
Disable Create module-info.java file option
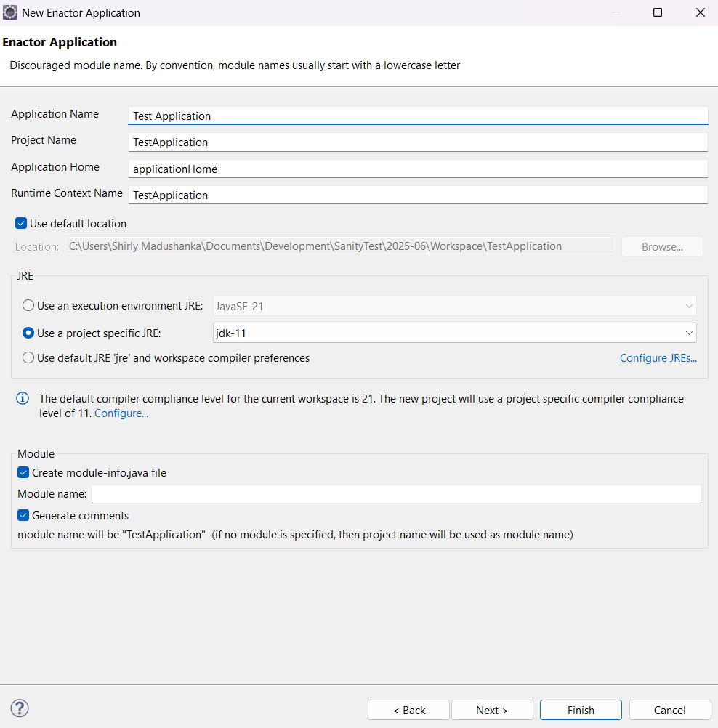(x=23, y=472)
